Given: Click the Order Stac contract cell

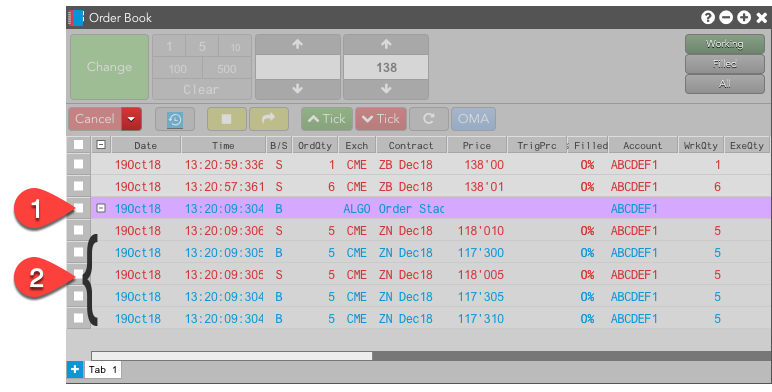Looking at the screenshot, I should 411,209.
